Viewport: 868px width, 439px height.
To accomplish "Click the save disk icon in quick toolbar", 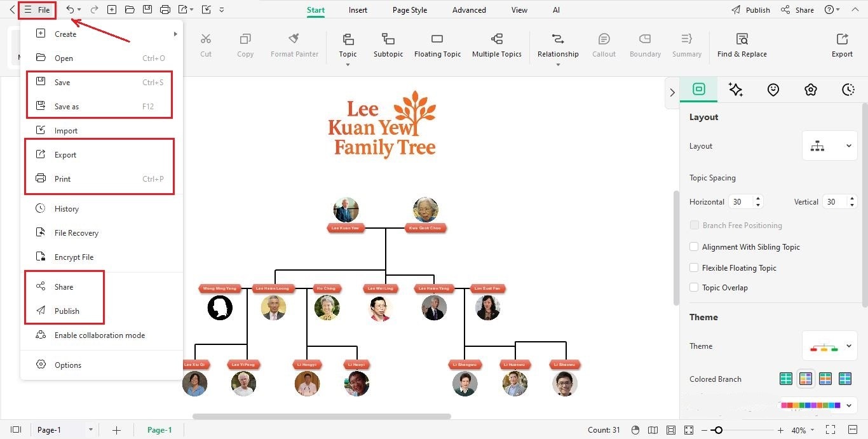I will tap(147, 10).
